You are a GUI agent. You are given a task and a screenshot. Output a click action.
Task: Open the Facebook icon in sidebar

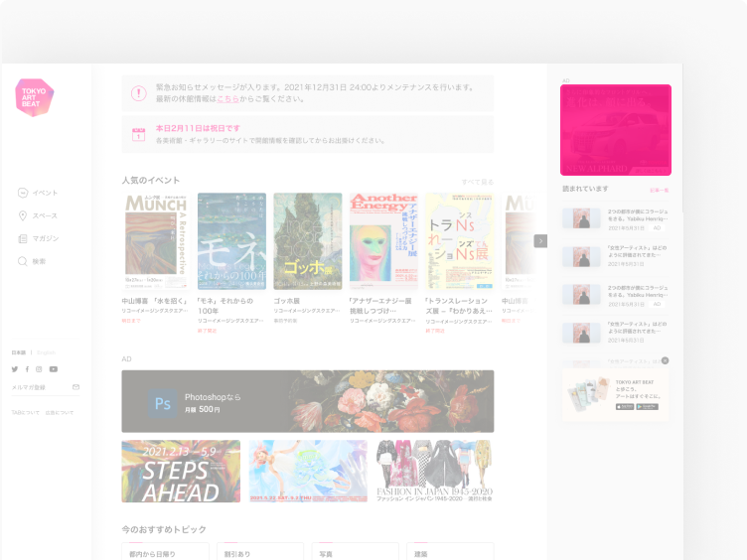click(x=27, y=369)
